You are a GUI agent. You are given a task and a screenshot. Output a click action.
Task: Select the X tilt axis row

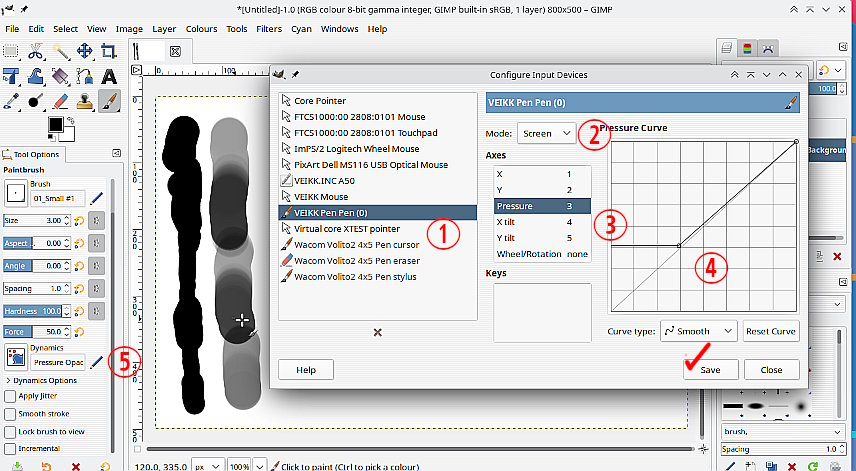[x=542, y=222]
